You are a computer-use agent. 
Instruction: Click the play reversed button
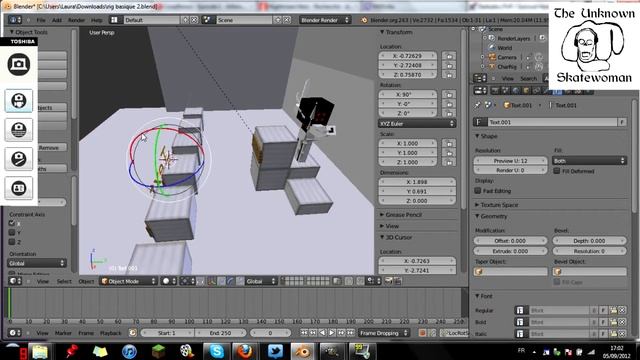point(322,333)
